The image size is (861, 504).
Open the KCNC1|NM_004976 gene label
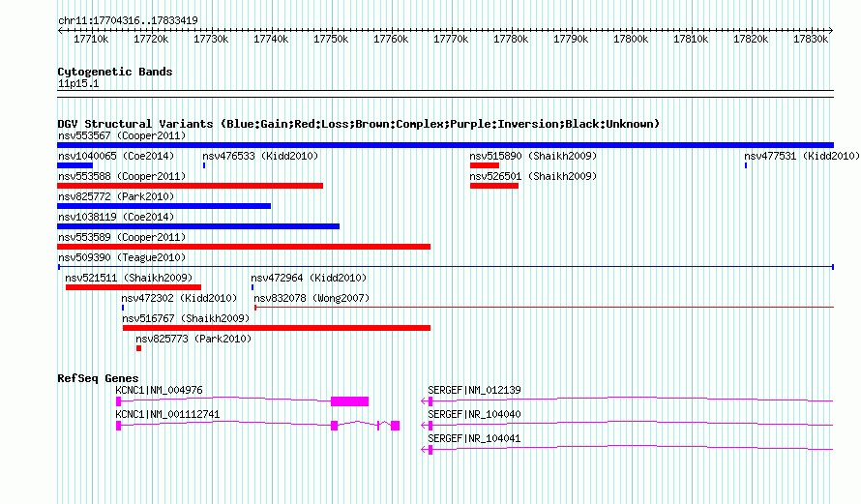[x=160, y=391]
